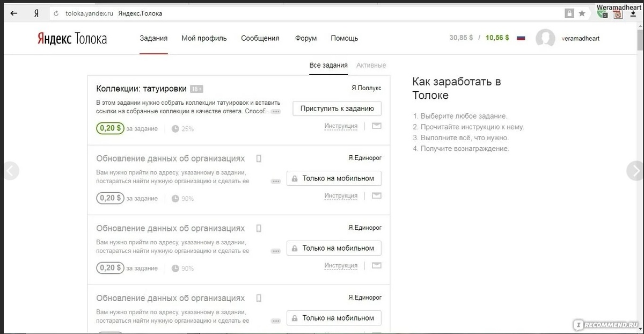Open the user avatar picture
Viewport: 644px width, 334px height.
point(545,39)
